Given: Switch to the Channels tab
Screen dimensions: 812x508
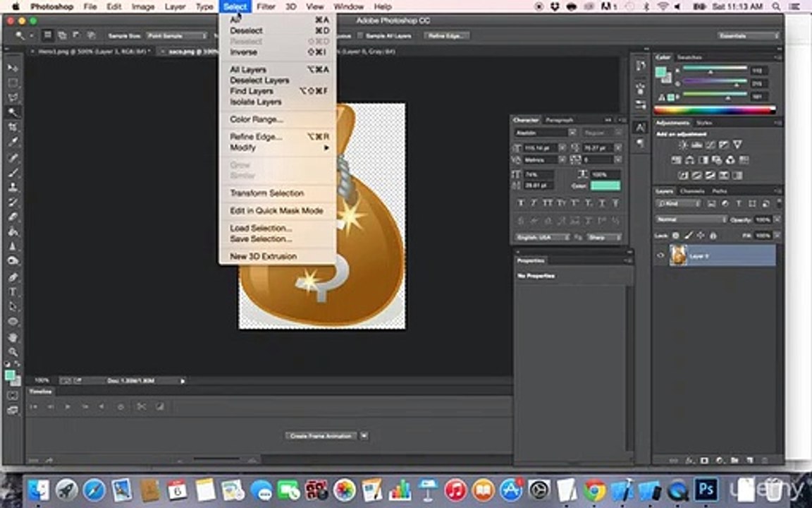Looking at the screenshot, I should 692,191.
